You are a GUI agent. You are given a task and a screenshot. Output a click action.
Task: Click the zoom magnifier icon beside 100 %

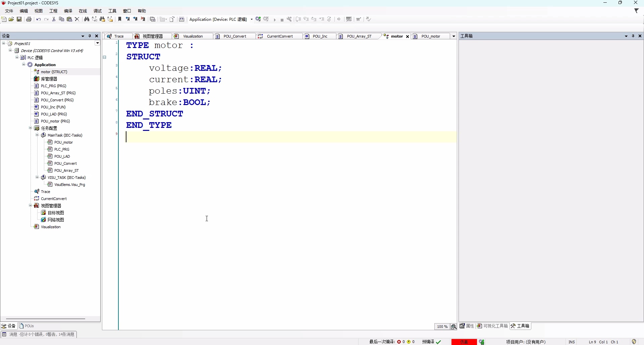click(453, 327)
